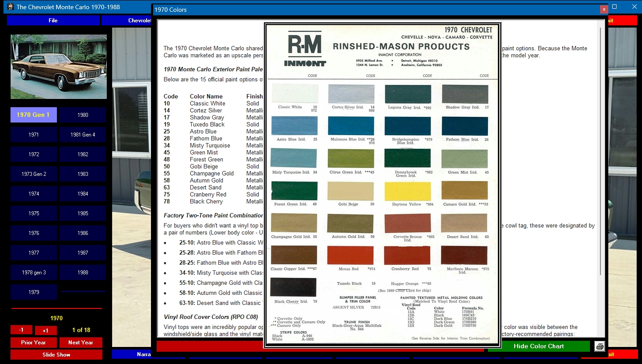Open the Chevrolet menu

click(126, 21)
